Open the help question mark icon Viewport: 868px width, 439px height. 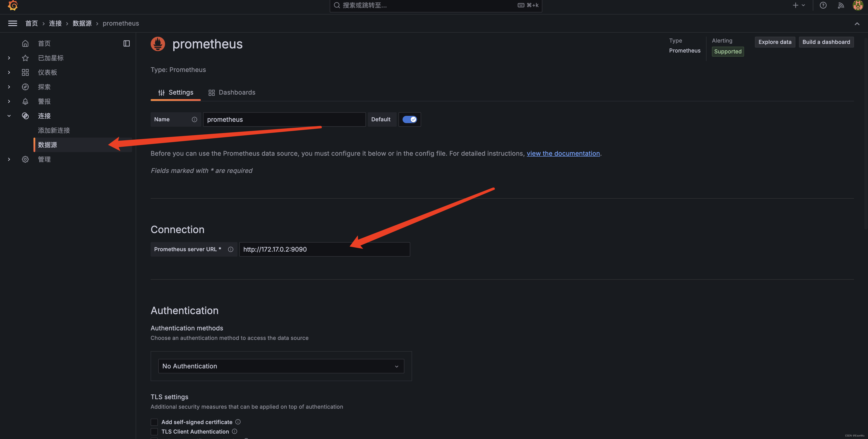(823, 5)
